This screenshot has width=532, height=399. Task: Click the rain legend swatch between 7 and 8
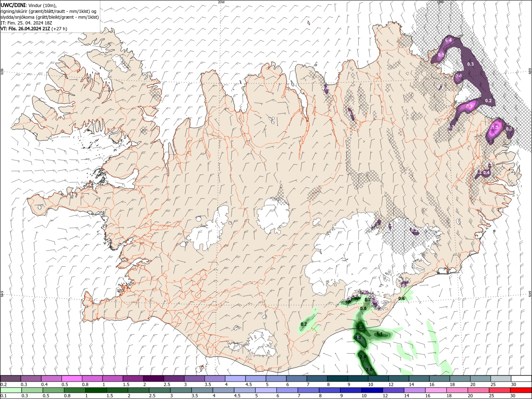308,390
